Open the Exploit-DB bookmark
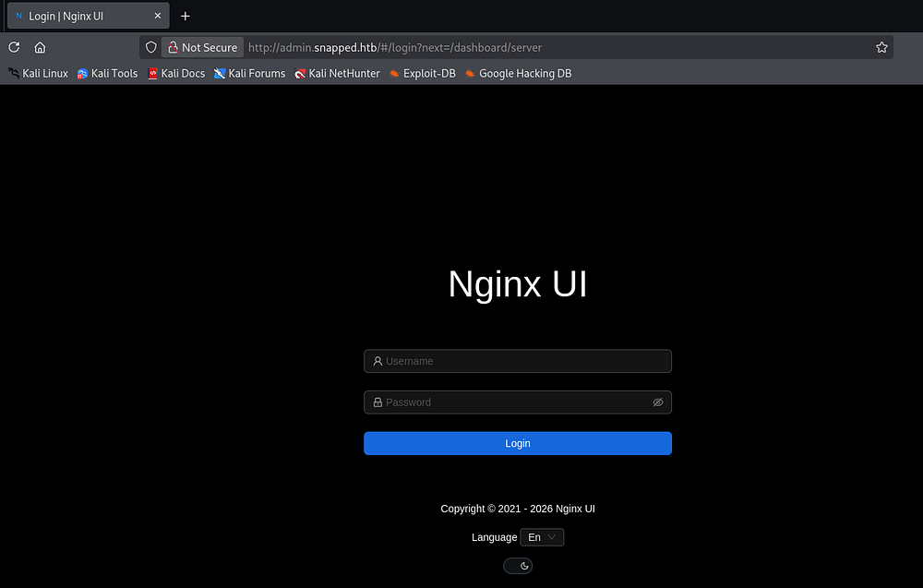923x588 pixels. coord(422,73)
